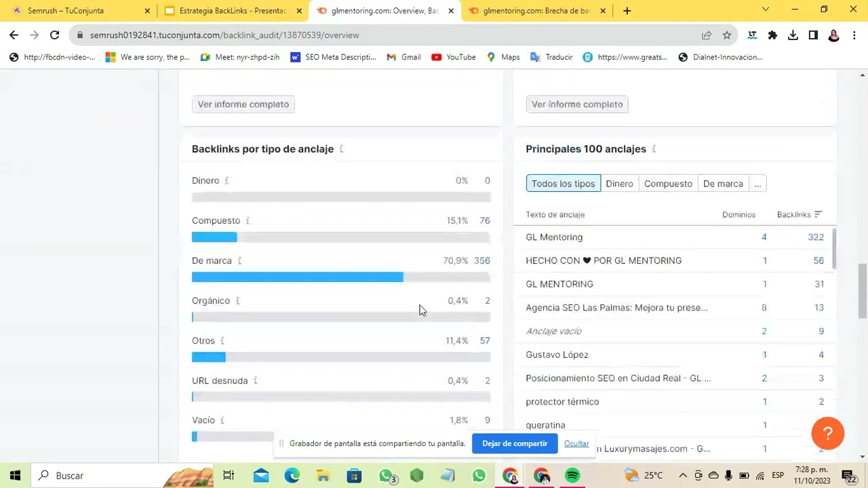The height and width of the screenshot is (488, 868).
Task: Open the 356 De marca backlinks count
Action: tap(482, 261)
